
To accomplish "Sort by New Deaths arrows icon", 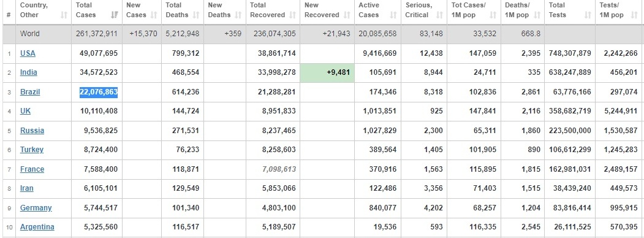I will (238, 15).
